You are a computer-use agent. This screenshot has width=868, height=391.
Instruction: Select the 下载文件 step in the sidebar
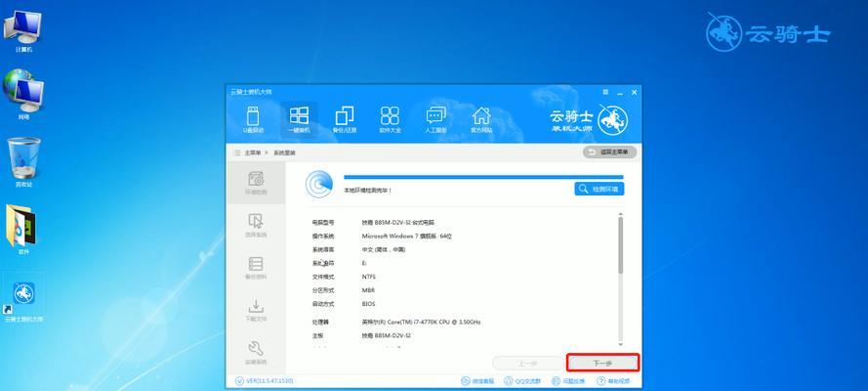tap(256, 311)
